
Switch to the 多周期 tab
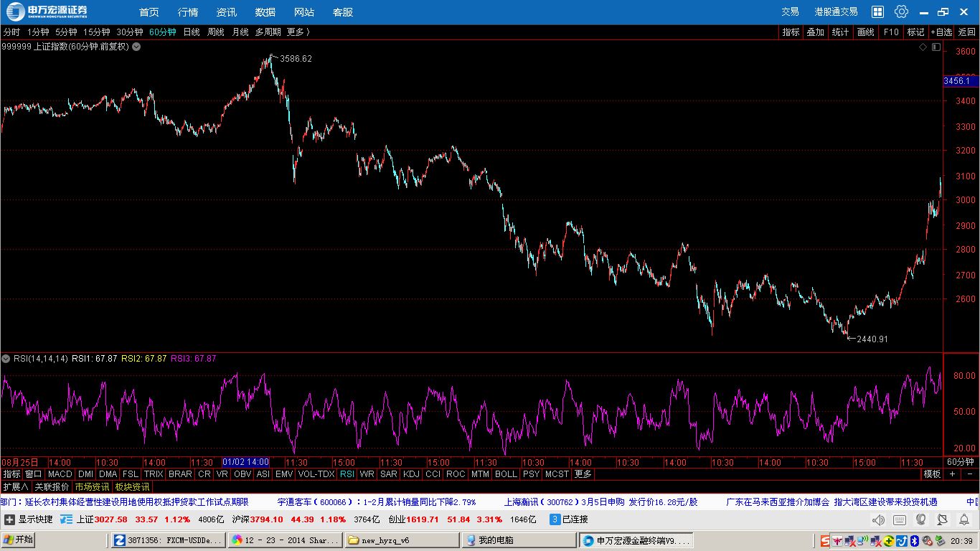click(268, 32)
